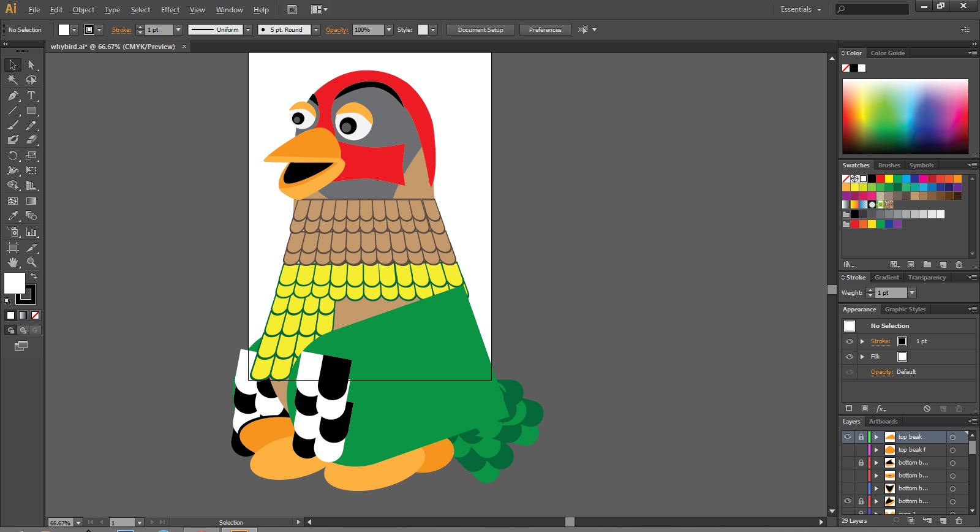Click the color spectrum in Color panel
This screenshot has height=532, width=980.
click(x=905, y=116)
